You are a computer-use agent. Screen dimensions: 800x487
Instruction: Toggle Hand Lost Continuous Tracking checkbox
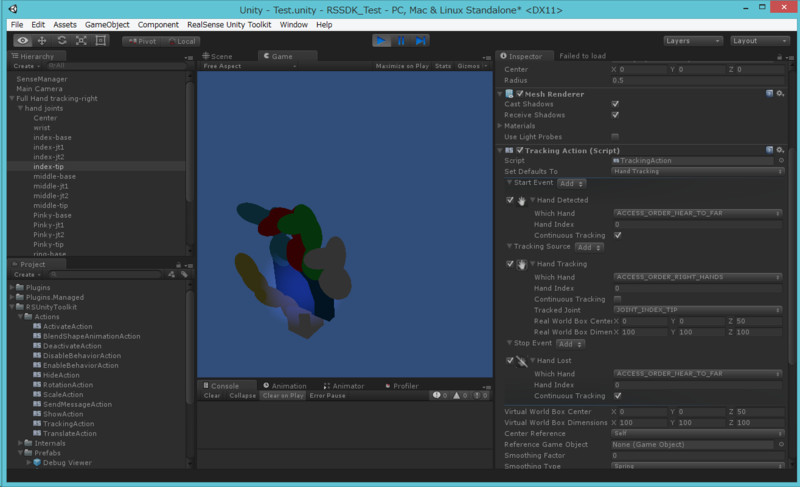618,396
